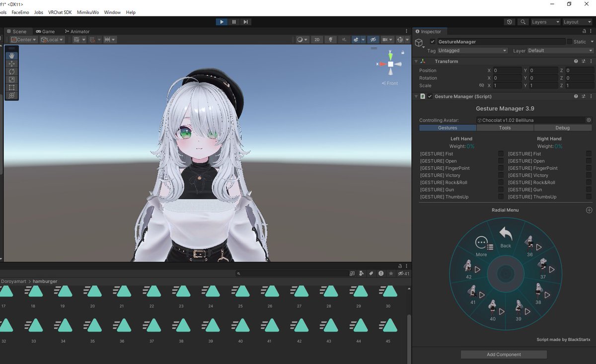Open the Tag Untagged dropdown
596x364 pixels.
pyautogui.click(x=472, y=50)
